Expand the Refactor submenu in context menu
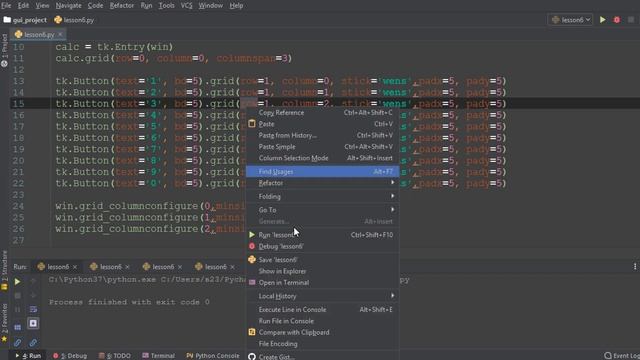This screenshot has height=360, width=640. point(322,183)
